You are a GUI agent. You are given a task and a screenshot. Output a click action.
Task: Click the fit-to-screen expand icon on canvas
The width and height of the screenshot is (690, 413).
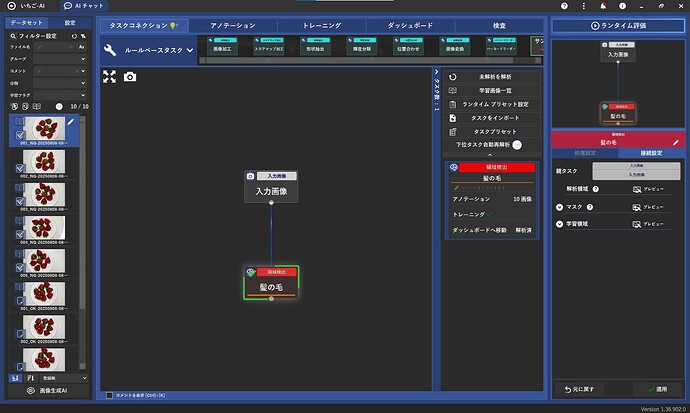[x=109, y=77]
